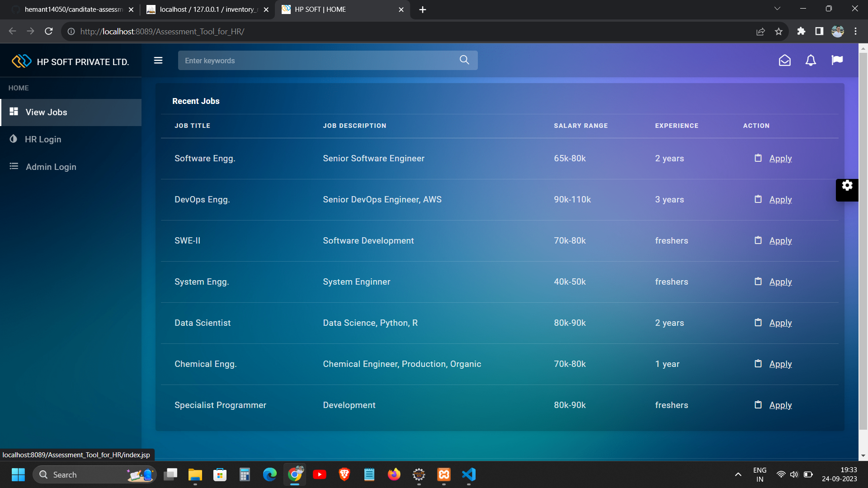Click clipboard icon in Data Scientist row
Screen dimensions: 868x488
[758, 323]
